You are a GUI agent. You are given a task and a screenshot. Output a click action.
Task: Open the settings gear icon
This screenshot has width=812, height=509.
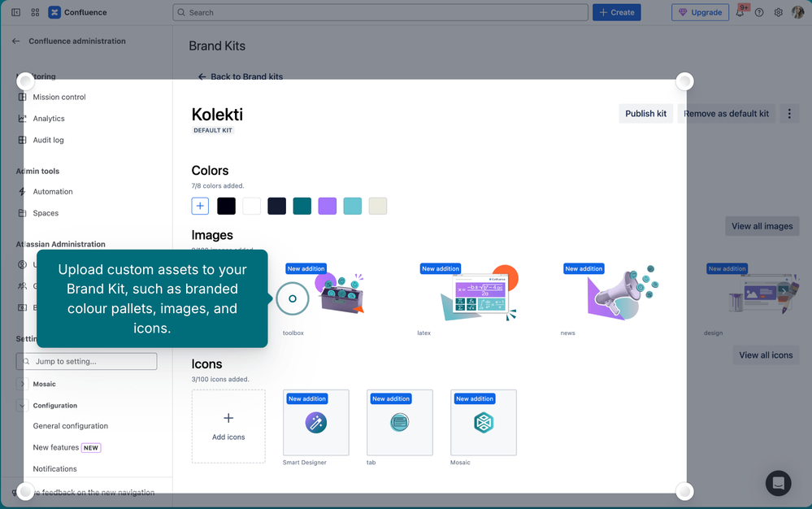[x=779, y=12]
